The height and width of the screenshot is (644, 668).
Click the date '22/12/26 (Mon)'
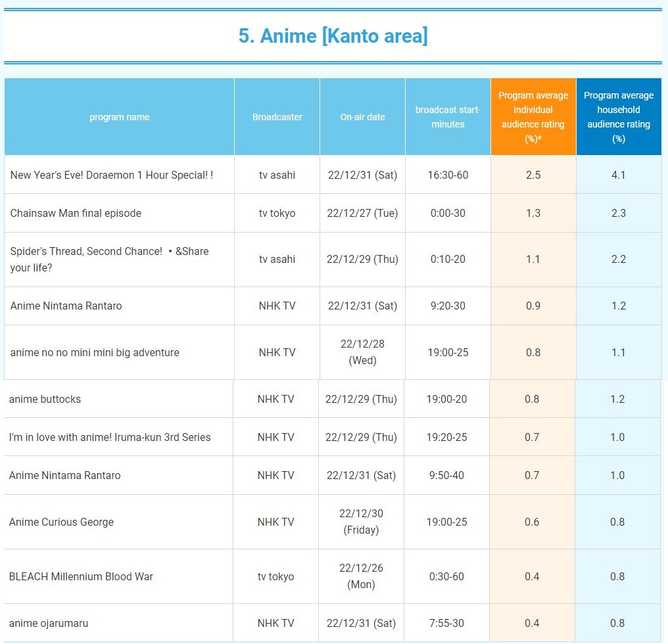tap(361, 576)
